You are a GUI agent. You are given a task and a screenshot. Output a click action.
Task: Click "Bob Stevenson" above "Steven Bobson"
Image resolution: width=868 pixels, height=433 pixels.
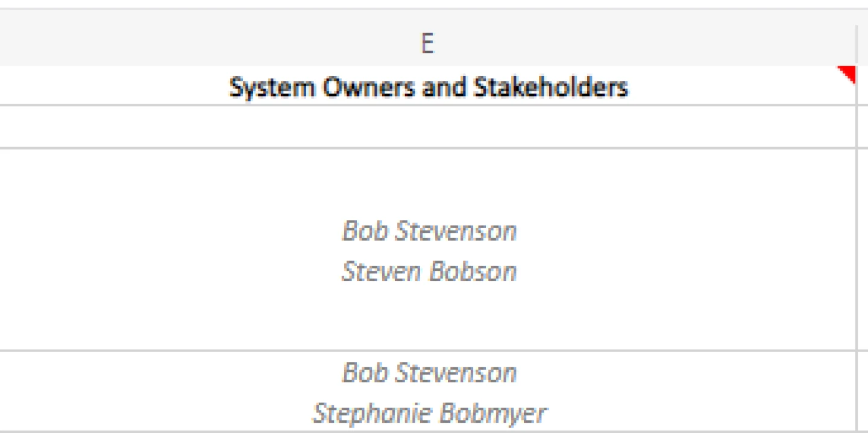(429, 231)
